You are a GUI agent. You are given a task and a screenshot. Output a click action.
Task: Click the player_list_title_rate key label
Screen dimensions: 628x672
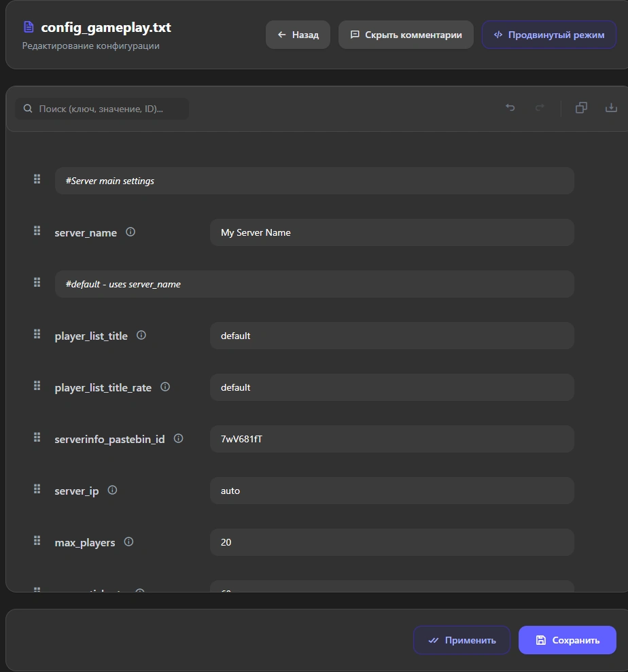click(x=103, y=388)
